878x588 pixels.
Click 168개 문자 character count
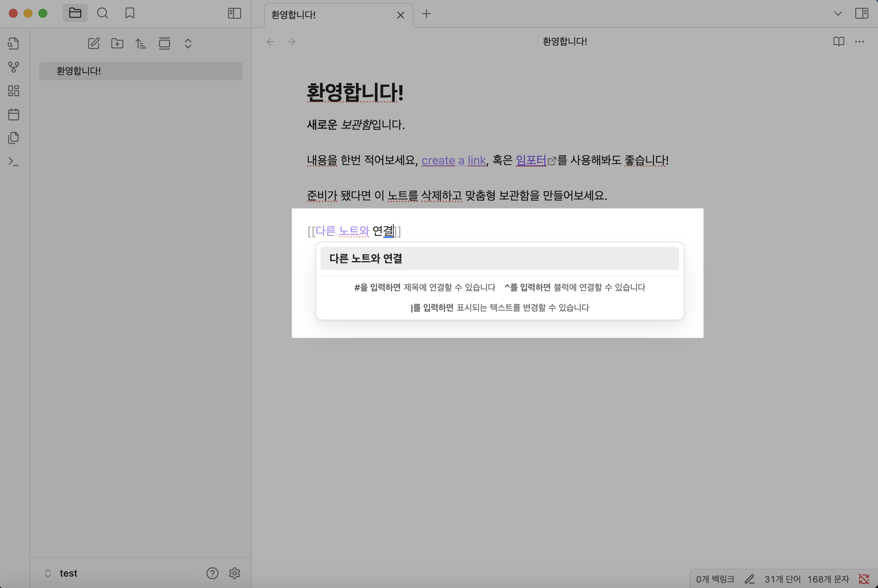pos(828,579)
